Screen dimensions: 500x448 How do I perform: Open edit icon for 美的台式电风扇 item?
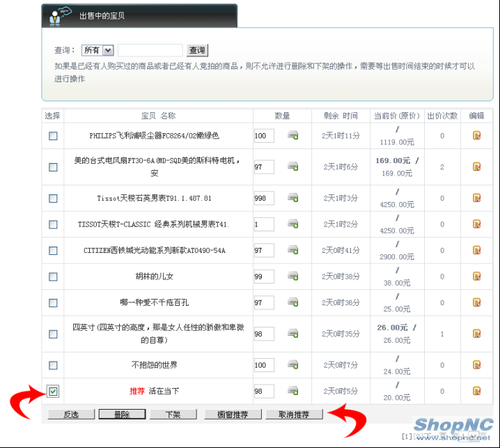click(x=476, y=167)
